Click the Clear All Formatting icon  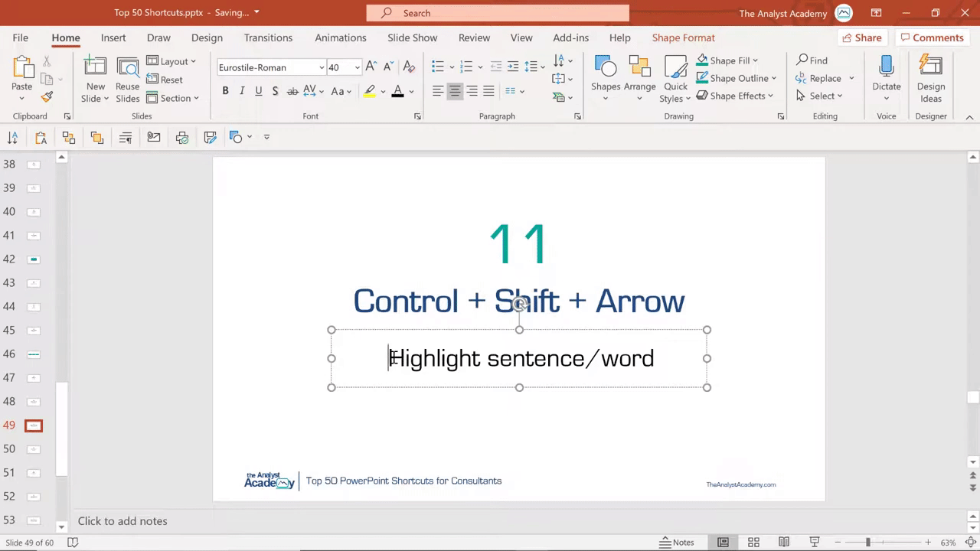pyautogui.click(x=409, y=67)
